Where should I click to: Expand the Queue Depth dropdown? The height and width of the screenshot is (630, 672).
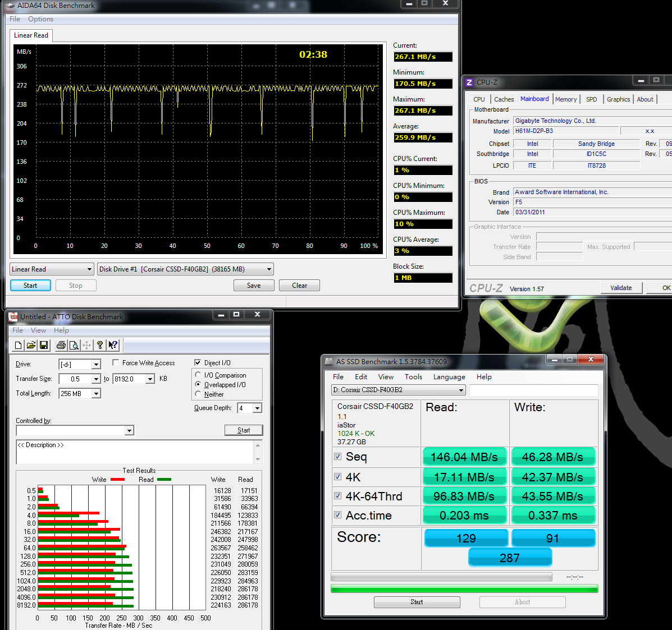[x=257, y=408]
